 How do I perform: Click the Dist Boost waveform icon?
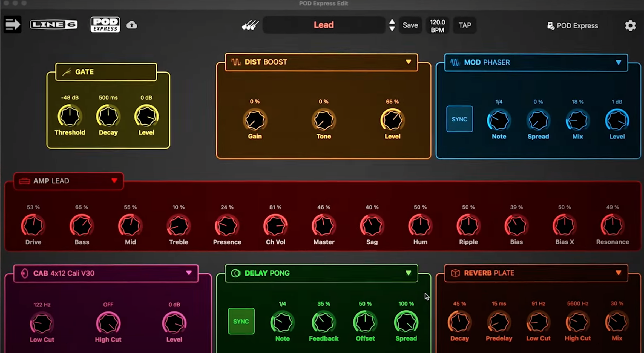(x=236, y=62)
